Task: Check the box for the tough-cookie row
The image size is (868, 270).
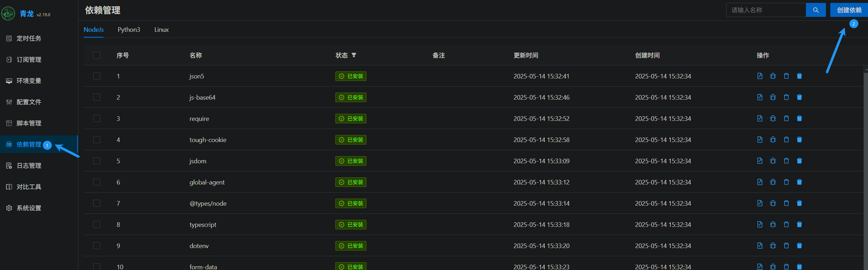Action: point(97,140)
